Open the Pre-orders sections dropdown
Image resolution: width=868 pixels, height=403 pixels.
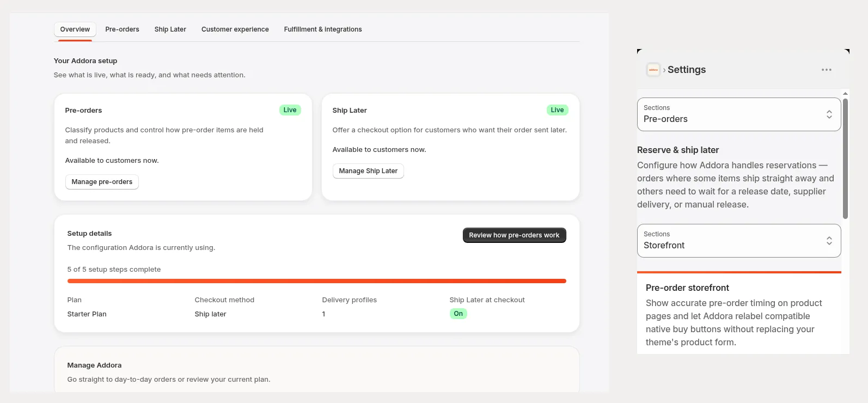739,114
